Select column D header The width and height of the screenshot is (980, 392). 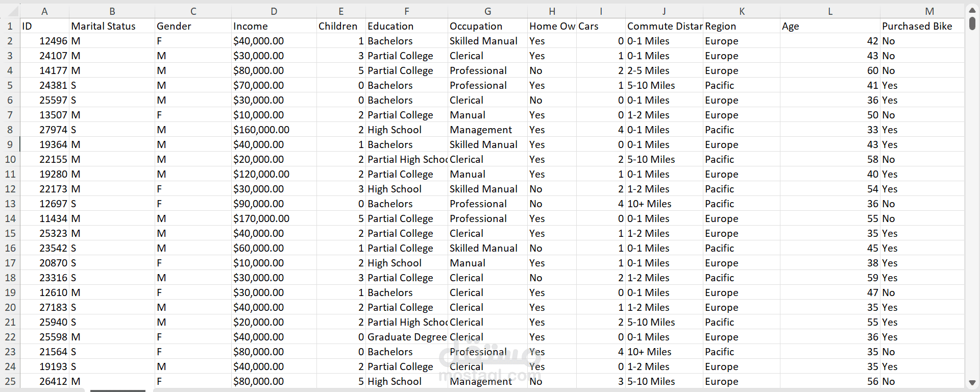274,11
